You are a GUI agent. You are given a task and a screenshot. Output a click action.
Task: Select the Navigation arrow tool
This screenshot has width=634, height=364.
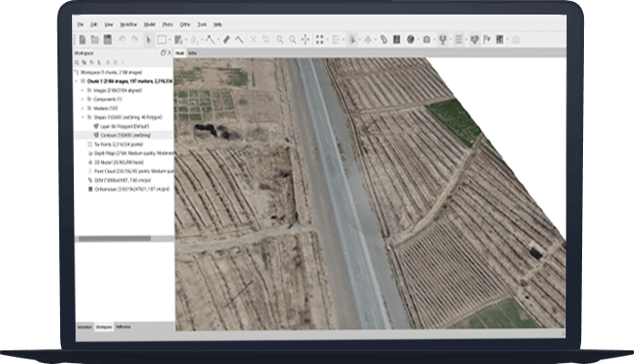149,39
